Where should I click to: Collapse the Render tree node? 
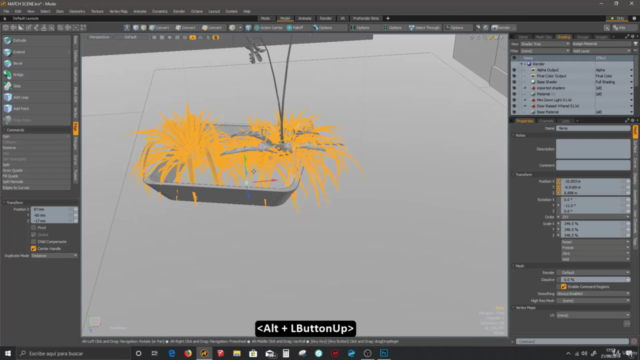(x=521, y=64)
